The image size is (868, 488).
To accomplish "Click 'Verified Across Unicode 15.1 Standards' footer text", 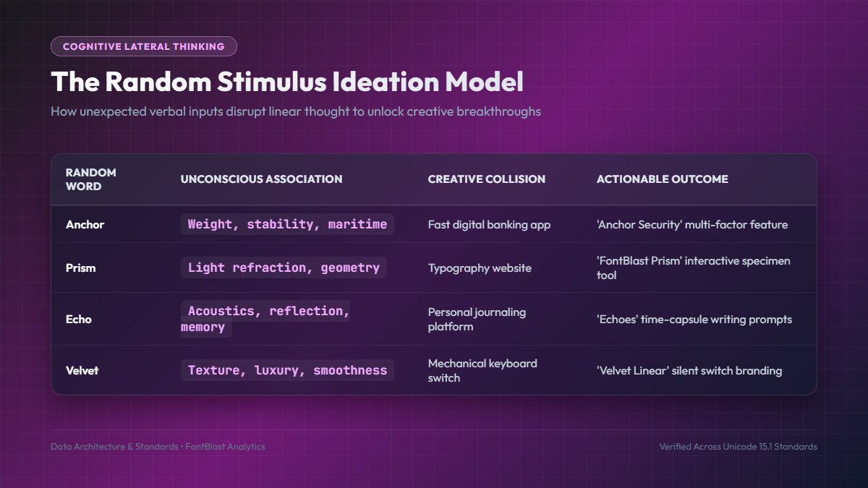I will 739,447.
